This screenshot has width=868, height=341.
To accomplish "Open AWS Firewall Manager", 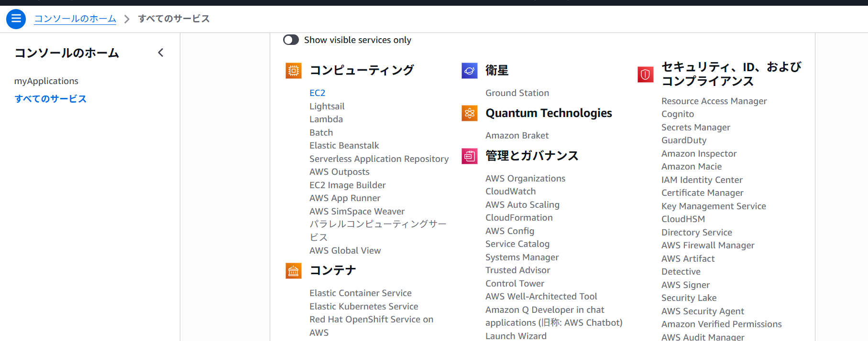I will click(708, 245).
